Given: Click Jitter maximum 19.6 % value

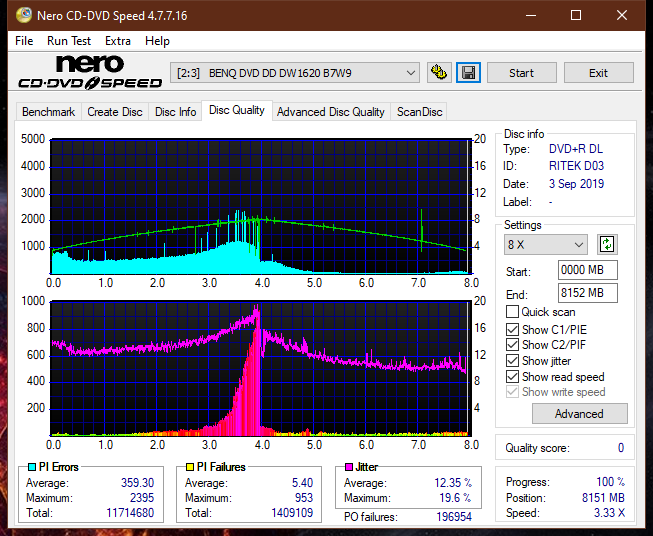Looking at the screenshot, I should click(456, 498).
